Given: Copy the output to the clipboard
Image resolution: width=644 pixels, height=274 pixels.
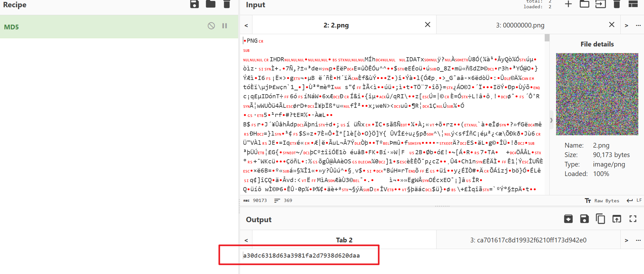Looking at the screenshot, I should coord(600,219).
